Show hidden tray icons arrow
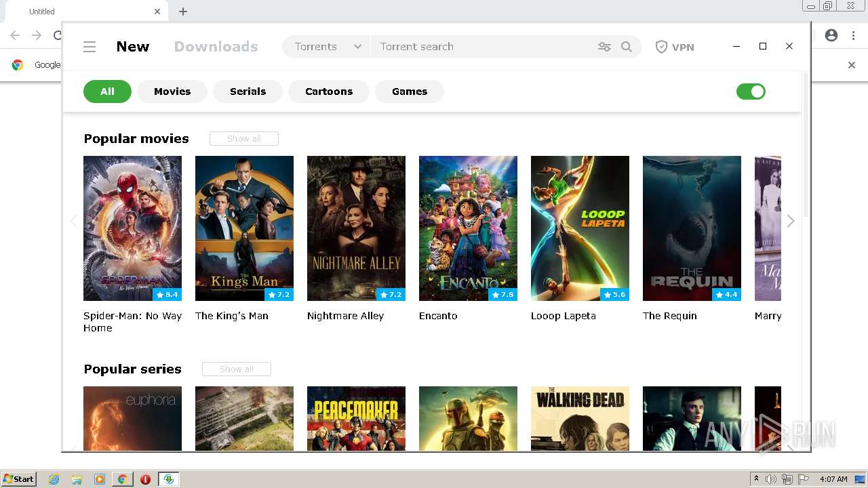 [x=756, y=479]
